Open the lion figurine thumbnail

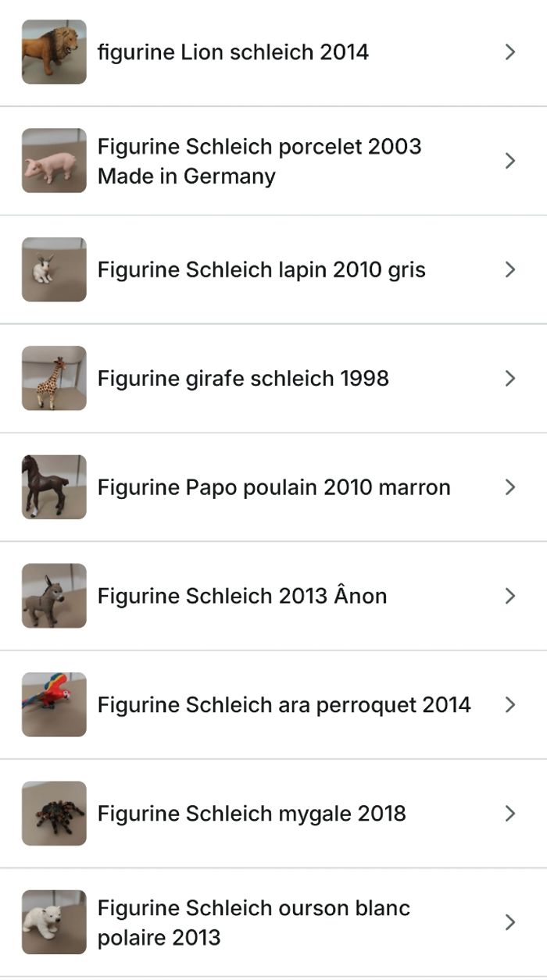[x=54, y=52]
